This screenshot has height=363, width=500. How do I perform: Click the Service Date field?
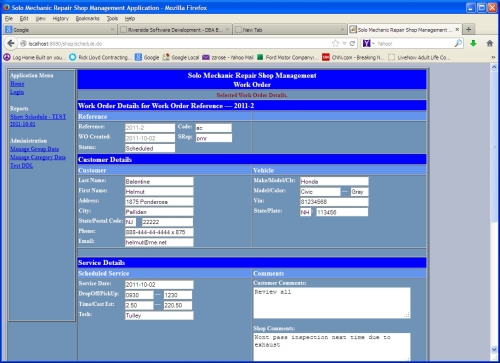click(159, 284)
